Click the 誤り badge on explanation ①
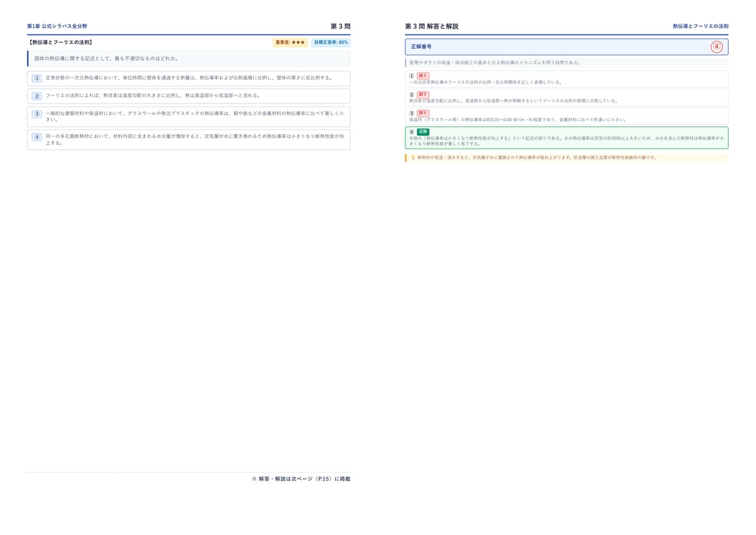Viewport: 756px width, 535px height. (x=423, y=75)
